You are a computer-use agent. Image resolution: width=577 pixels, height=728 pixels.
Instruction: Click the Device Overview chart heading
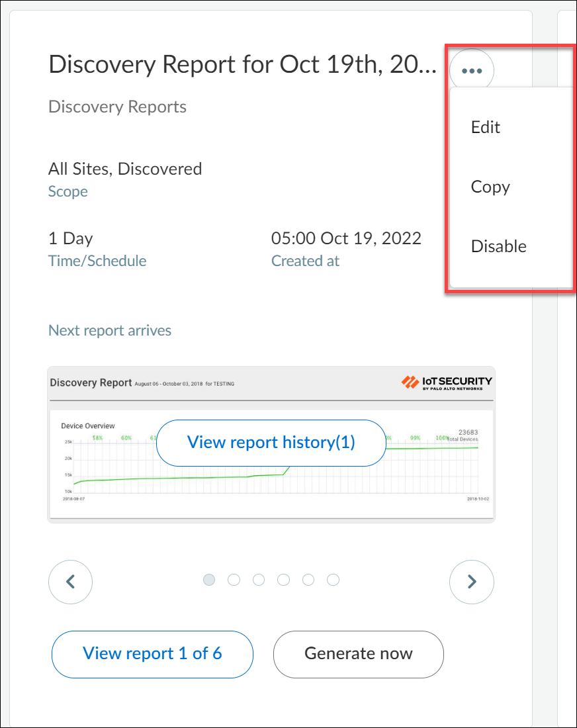pyautogui.click(x=88, y=426)
